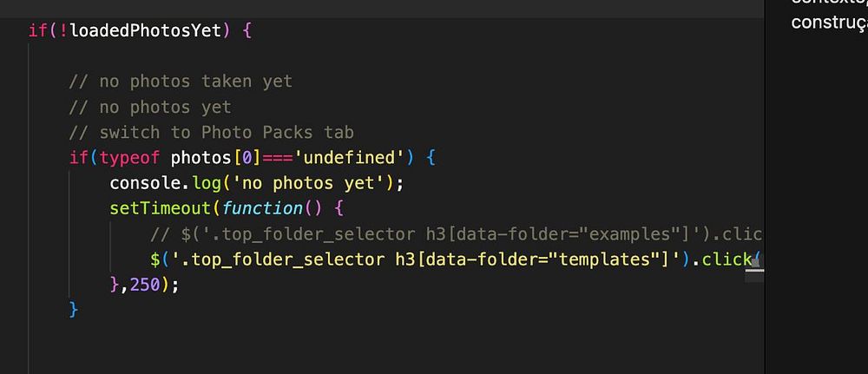This screenshot has height=374, width=868.
Task: Click the closing brace of typeof if-block
Action: click(x=74, y=310)
